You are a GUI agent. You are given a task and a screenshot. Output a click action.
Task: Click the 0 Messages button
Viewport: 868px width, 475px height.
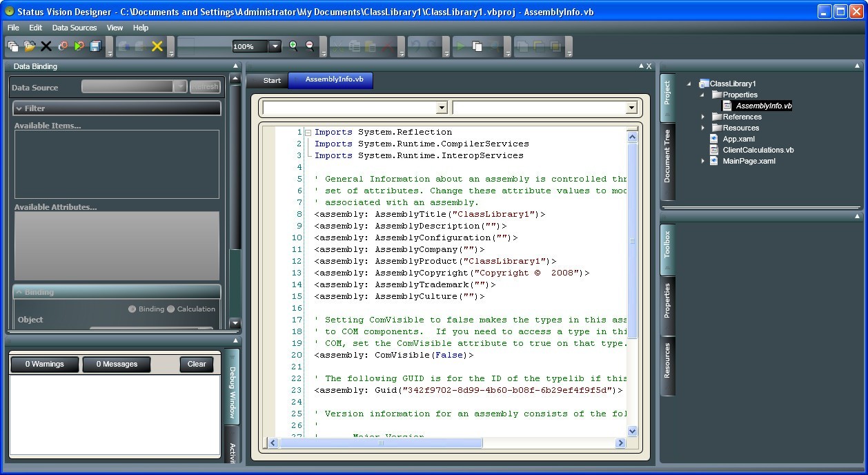click(117, 364)
